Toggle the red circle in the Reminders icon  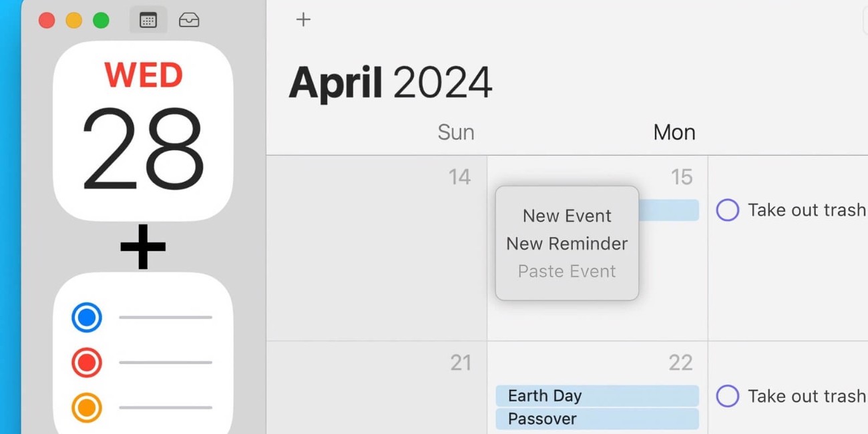tap(85, 363)
